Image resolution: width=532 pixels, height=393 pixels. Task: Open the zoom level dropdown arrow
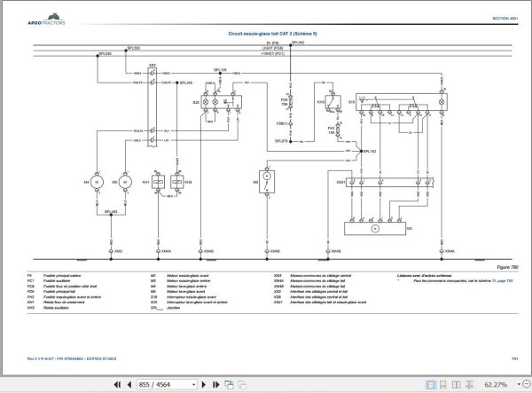tap(519, 384)
